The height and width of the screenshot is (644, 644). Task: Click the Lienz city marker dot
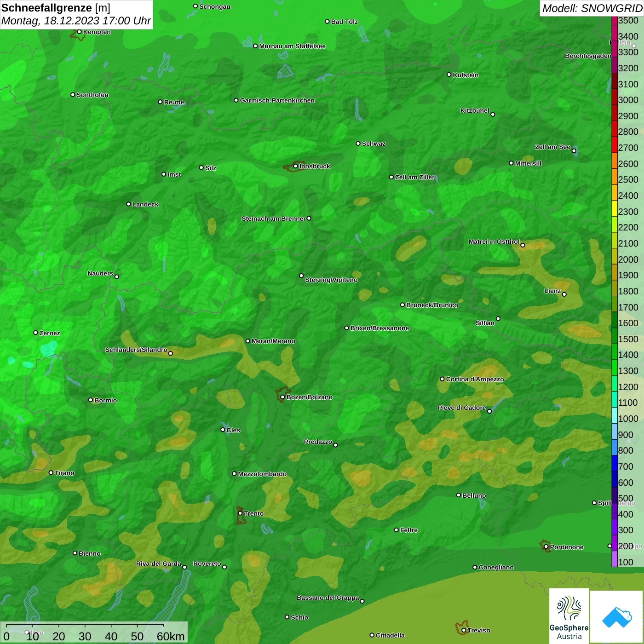pos(564,294)
